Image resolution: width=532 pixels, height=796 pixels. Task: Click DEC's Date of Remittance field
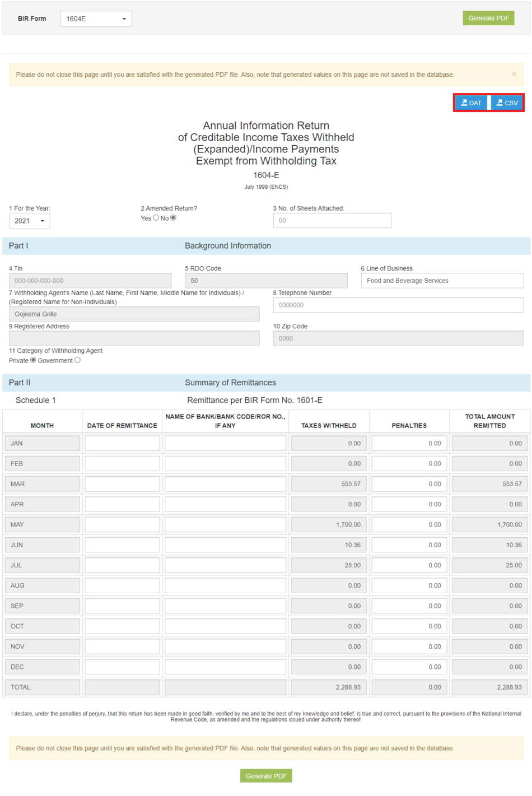click(x=122, y=667)
